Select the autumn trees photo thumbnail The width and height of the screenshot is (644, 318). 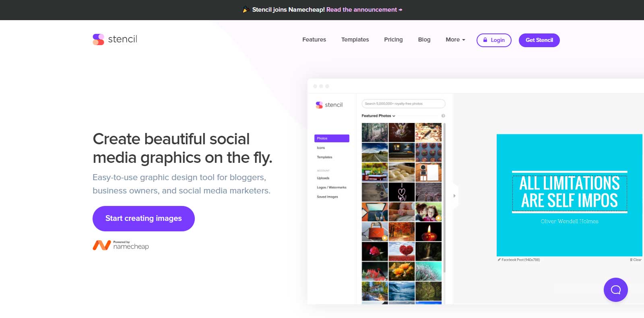coord(402,231)
